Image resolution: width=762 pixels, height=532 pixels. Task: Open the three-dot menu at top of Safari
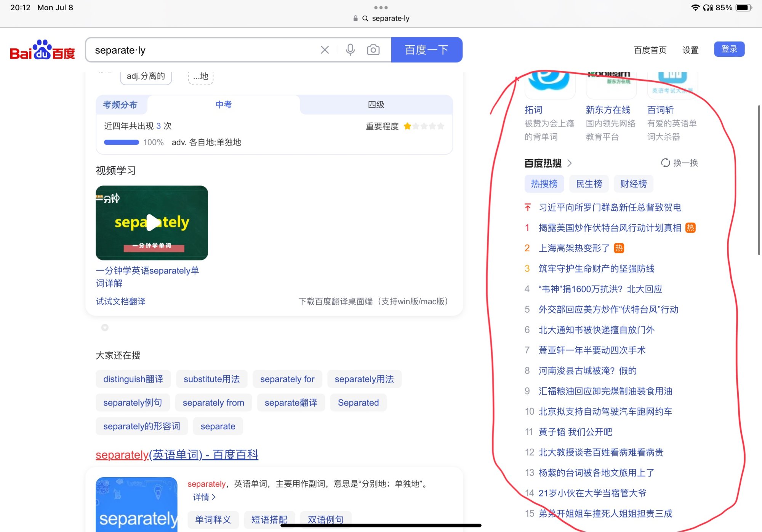[x=381, y=8]
